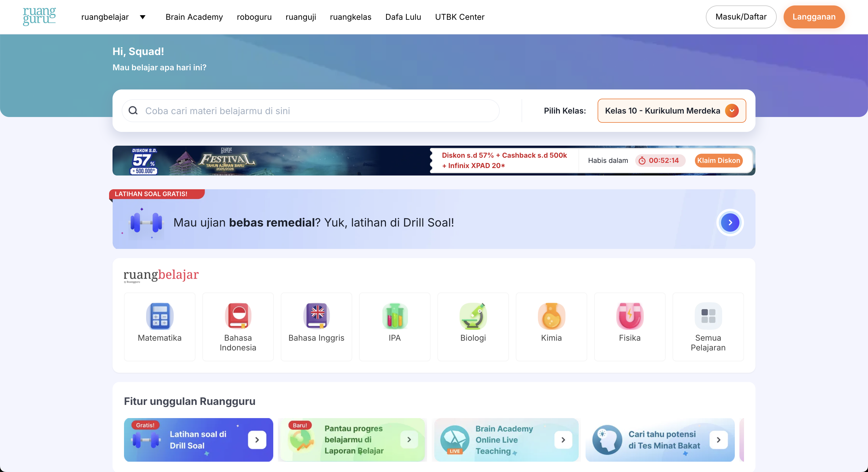Click the ruangguru logo
Screen dimensions: 868x472
coord(39,17)
